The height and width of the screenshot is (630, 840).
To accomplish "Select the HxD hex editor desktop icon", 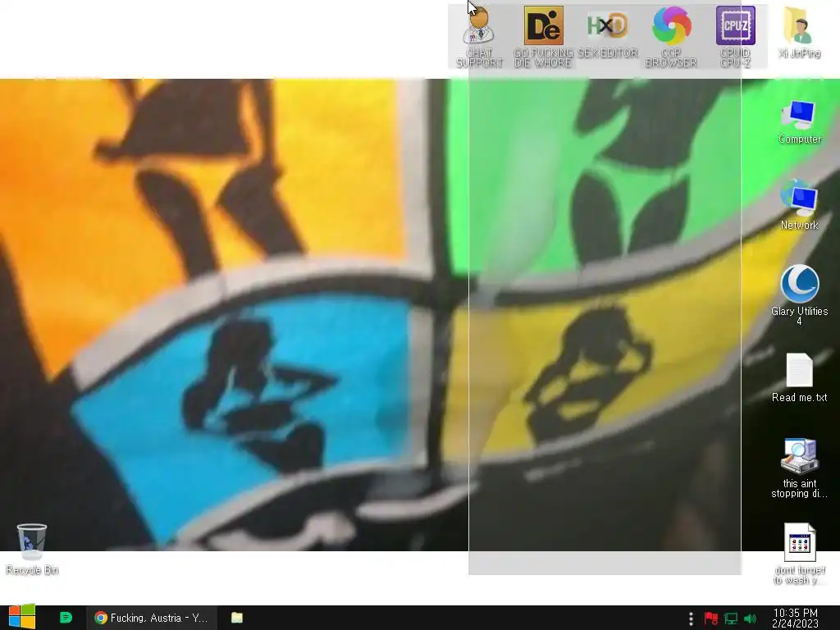I will (x=607, y=32).
